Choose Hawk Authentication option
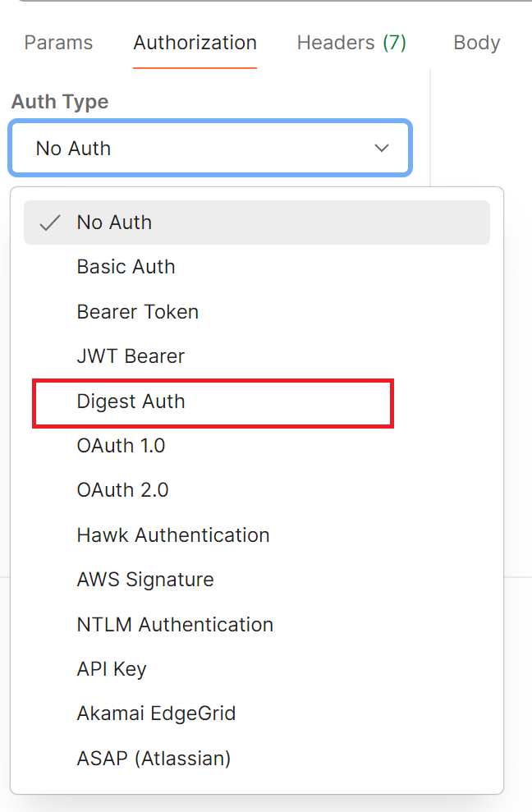 172,535
